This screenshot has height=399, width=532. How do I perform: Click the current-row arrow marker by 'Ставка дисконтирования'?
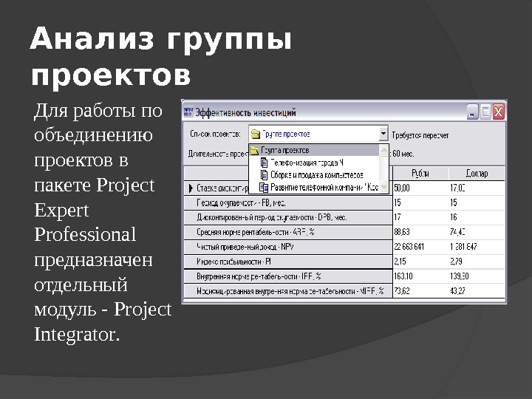point(191,188)
